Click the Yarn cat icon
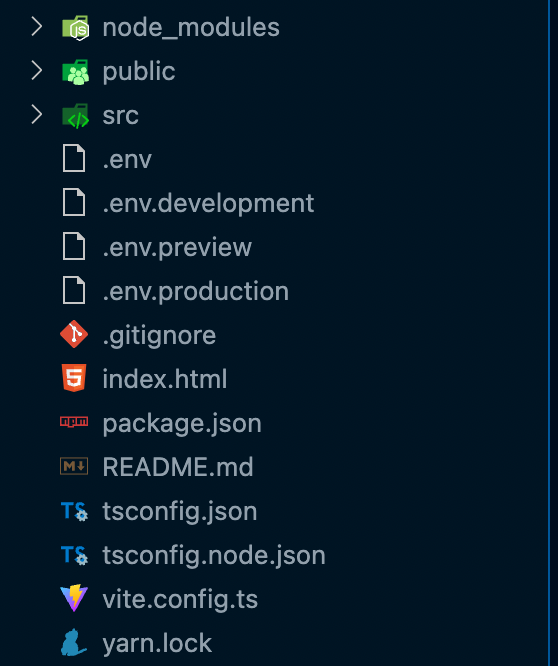 (x=73, y=642)
